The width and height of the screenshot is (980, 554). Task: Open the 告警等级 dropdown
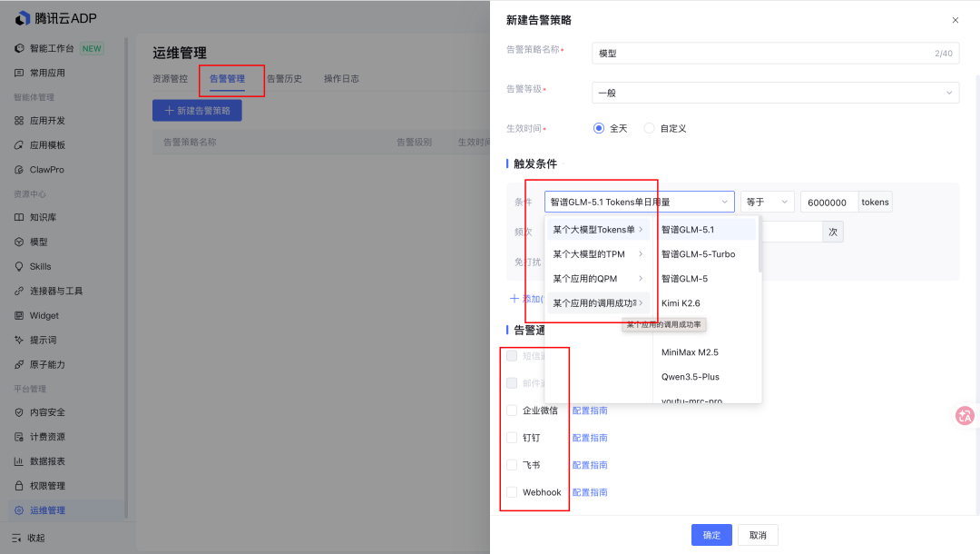(775, 93)
